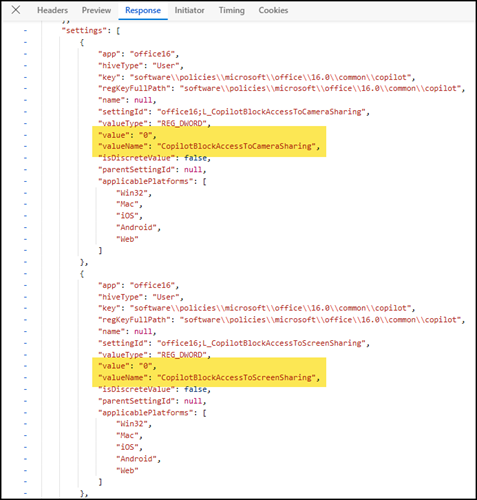This screenshot has width=477, height=500.
Task: Click "valueType": "REG_DWORD" below CameraSharing settingId
Action: (155, 123)
